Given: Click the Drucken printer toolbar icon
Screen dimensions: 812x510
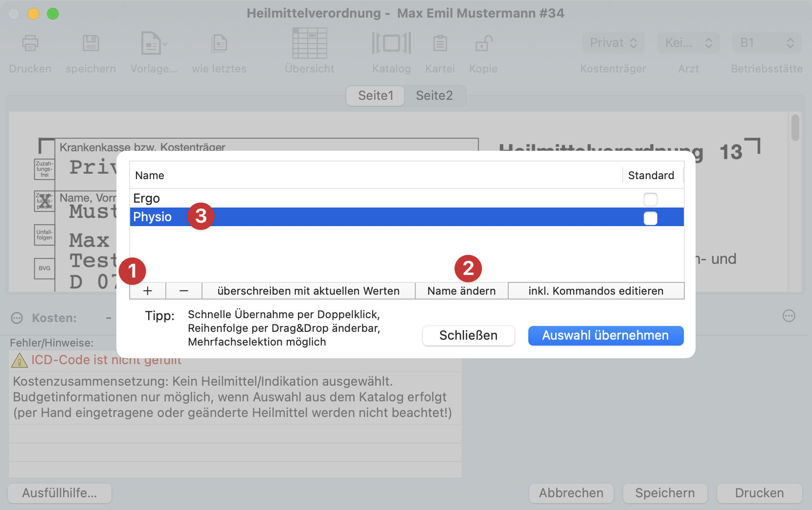Looking at the screenshot, I should 30,44.
